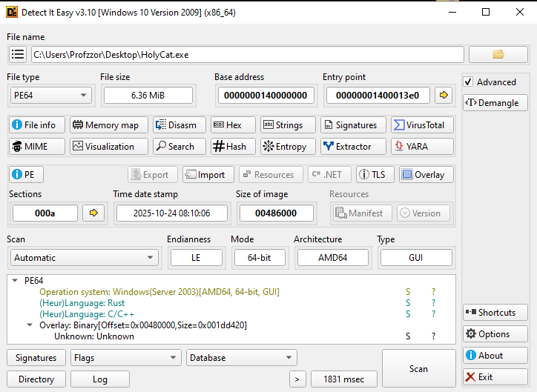Click the 1831 msec scan time

[x=344, y=379]
